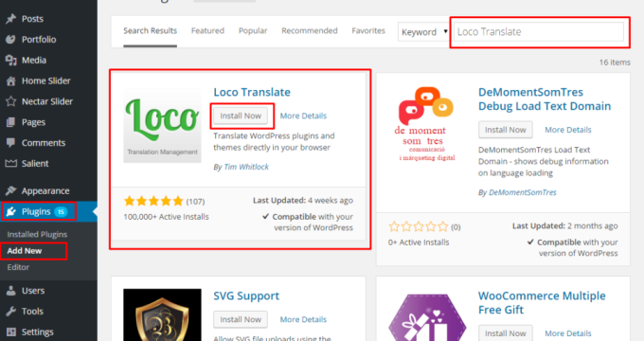Click the DeMomentSomTres logo thumbnail
This screenshot has height=341, width=644.
click(x=426, y=124)
